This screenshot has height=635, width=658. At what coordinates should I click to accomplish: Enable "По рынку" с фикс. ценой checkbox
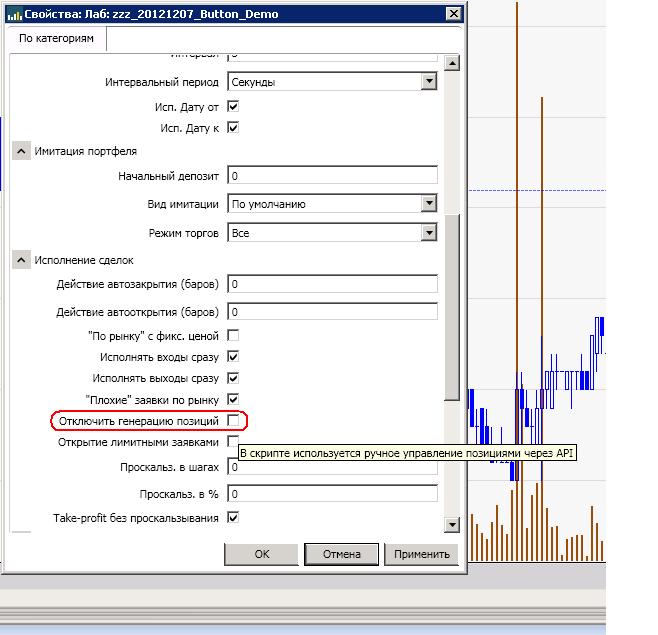pyautogui.click(x=233, y=335)
